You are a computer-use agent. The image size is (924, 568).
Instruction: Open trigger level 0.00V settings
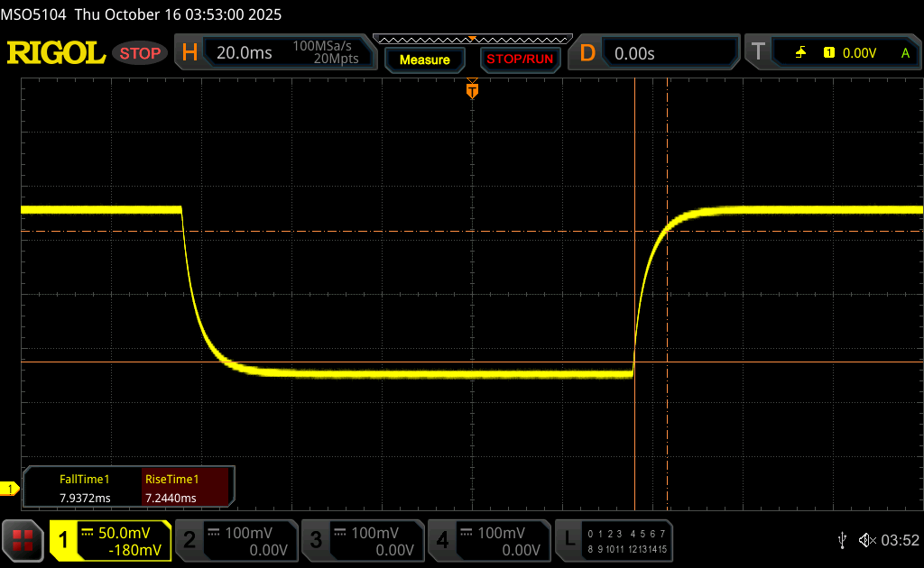click(858, 53)
